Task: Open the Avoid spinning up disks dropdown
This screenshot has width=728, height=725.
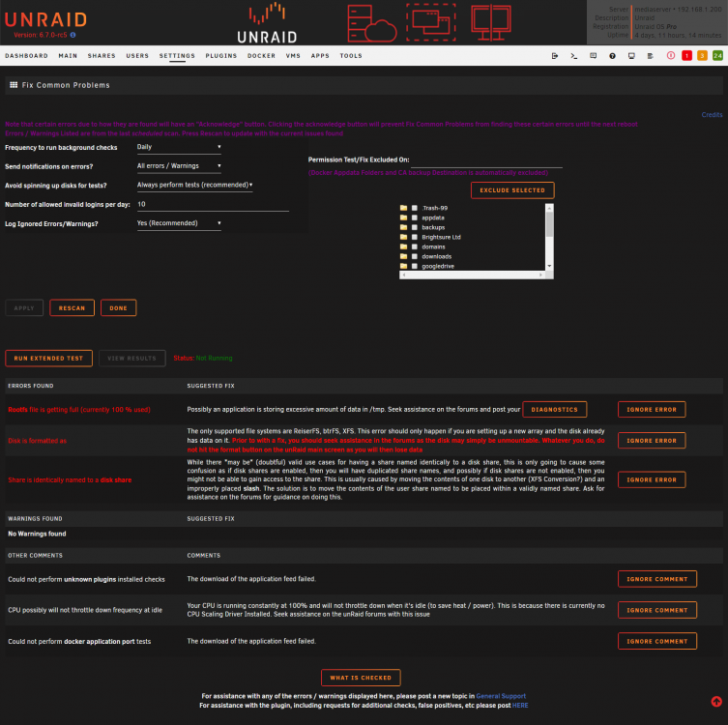Action: click(194, 186)
